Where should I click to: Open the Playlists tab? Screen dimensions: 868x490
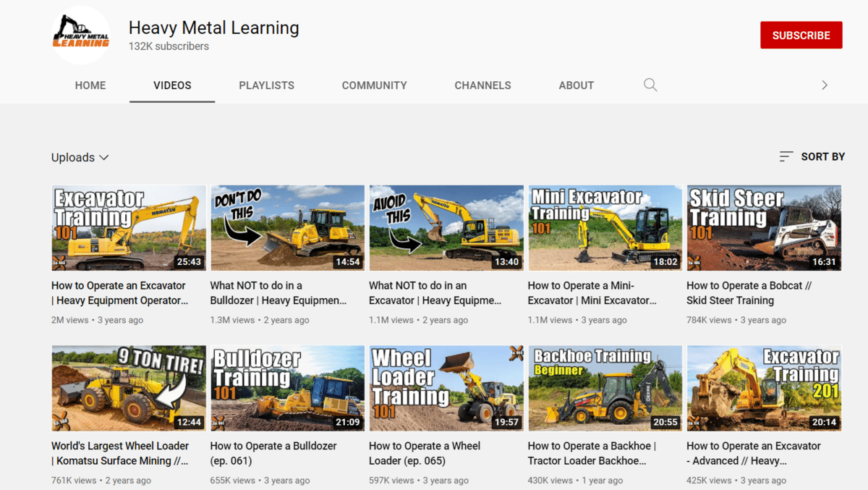tap(266, 85)
